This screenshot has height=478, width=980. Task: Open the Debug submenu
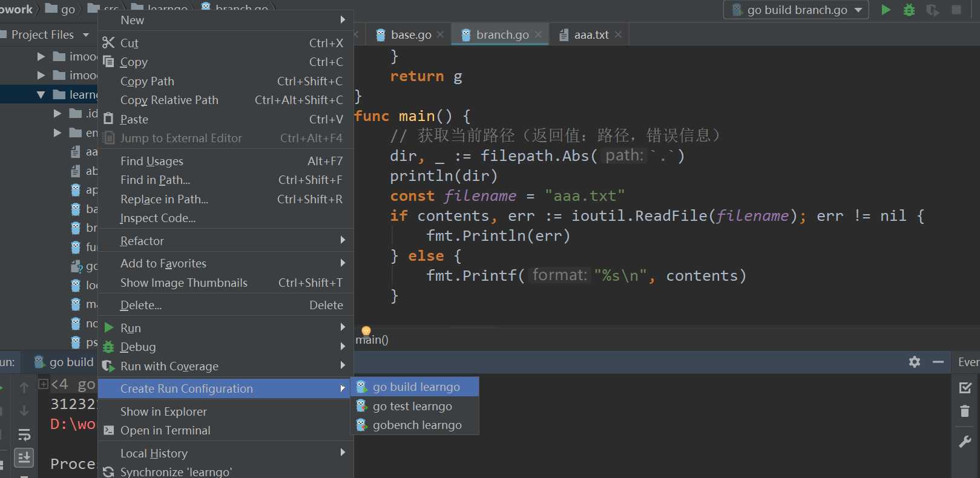point(225,347)
